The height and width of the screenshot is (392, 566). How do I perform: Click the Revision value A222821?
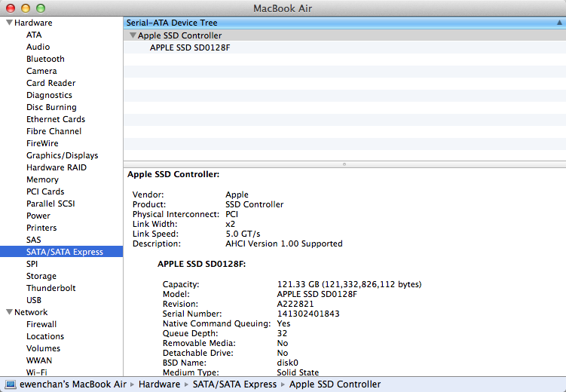(x=295, y=304)
